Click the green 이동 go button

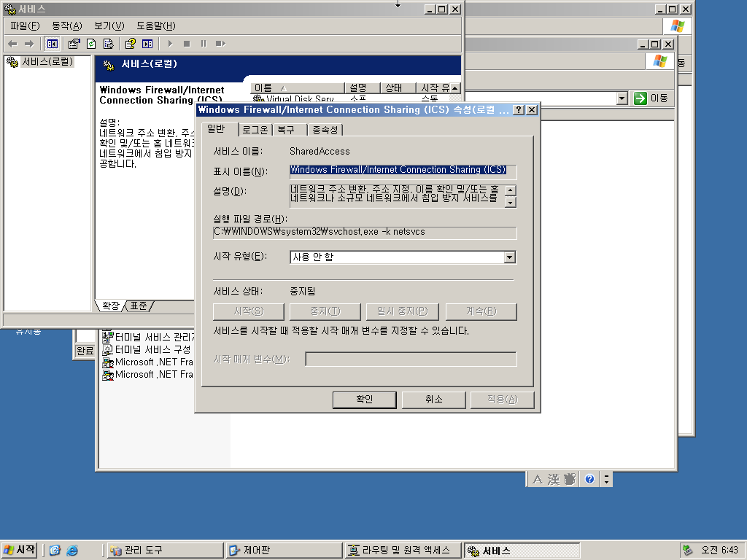[x=651, y=98]
